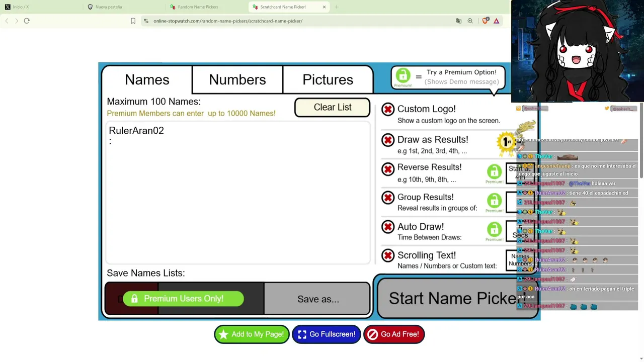Toggle the Reverse Results red X

point(388,169)
